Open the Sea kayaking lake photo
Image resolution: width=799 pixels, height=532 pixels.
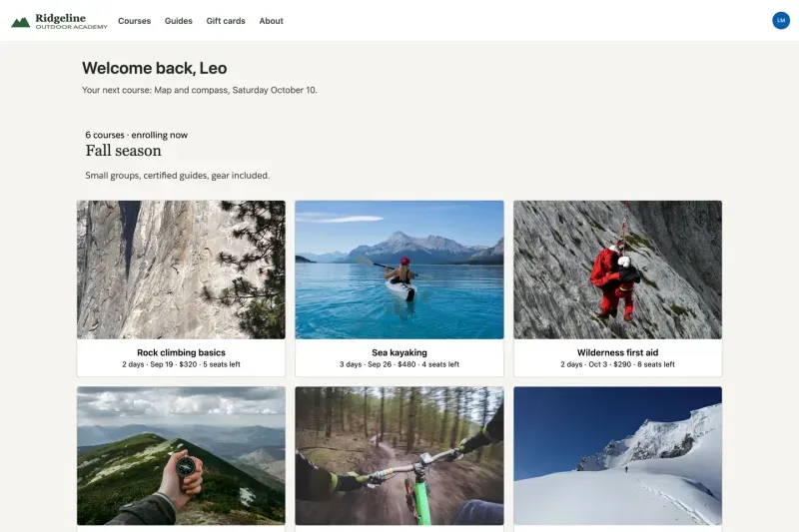[x=399, y=269]
